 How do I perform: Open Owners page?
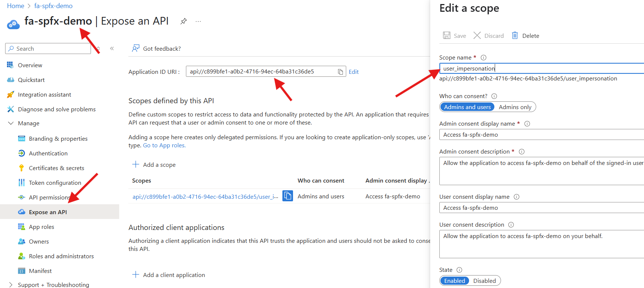click(x=39, y=241)
